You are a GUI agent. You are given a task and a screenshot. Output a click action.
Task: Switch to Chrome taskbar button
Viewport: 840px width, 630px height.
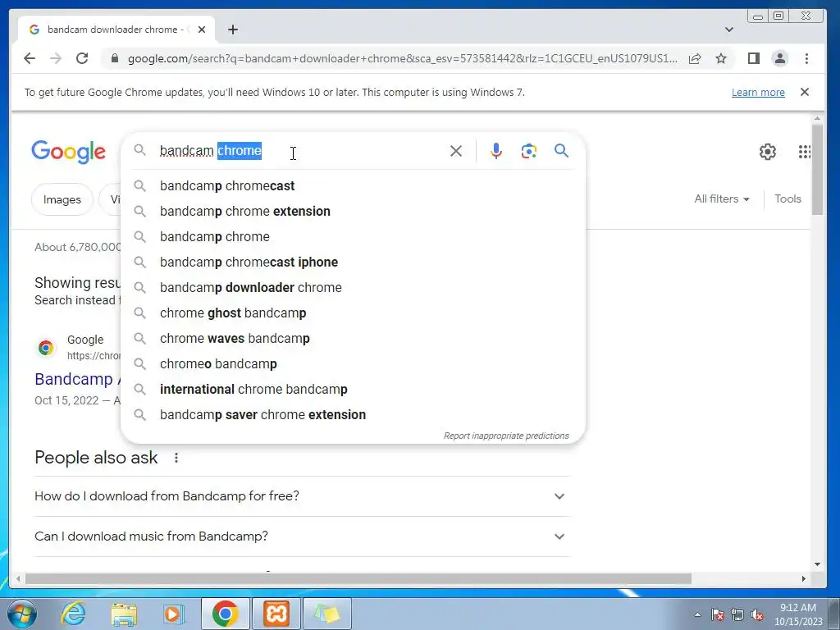[225, 614]
